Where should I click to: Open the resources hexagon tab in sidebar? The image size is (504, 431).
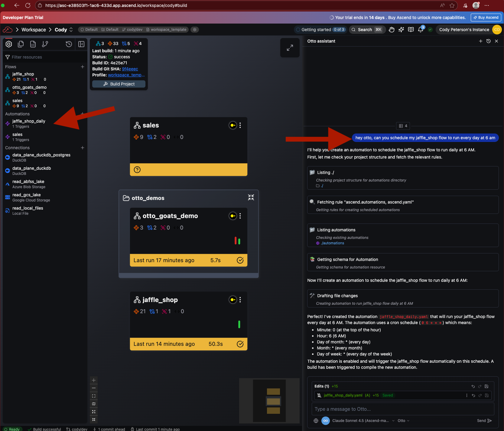pos(9,44)
